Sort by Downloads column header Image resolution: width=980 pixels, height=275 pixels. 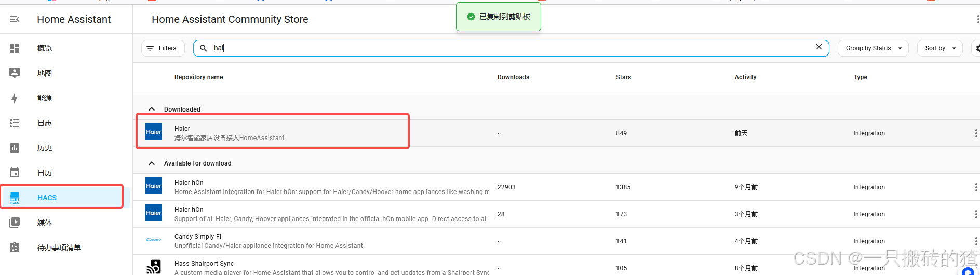coord(513,77)
